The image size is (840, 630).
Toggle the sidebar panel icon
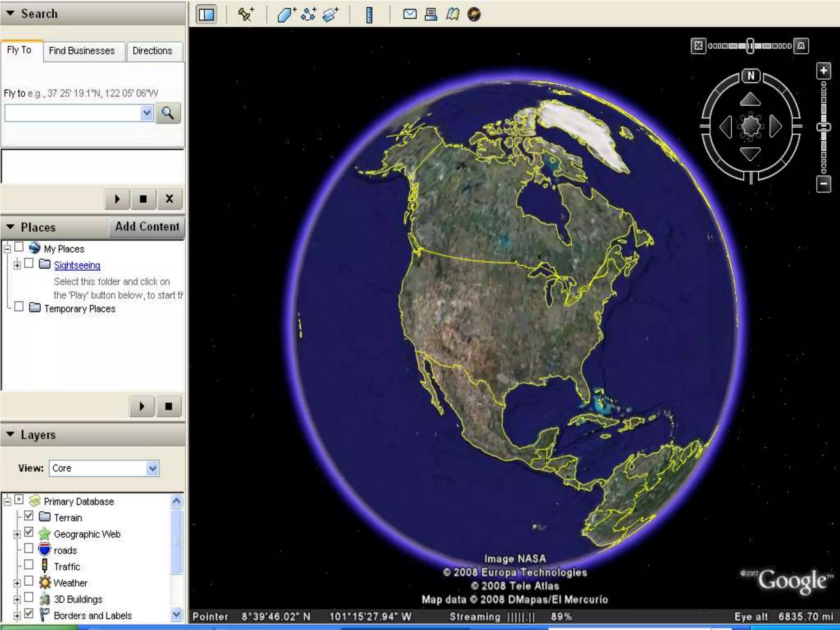point(206,14)
